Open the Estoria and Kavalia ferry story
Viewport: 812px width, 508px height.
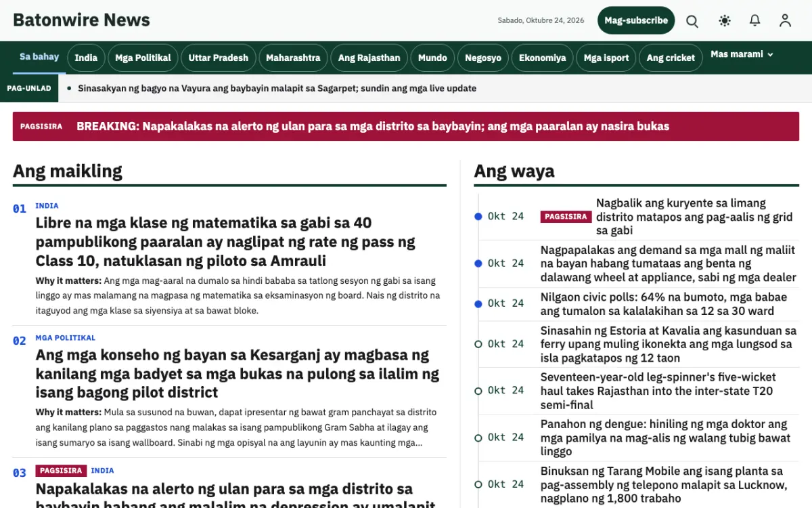pos(669,344)
